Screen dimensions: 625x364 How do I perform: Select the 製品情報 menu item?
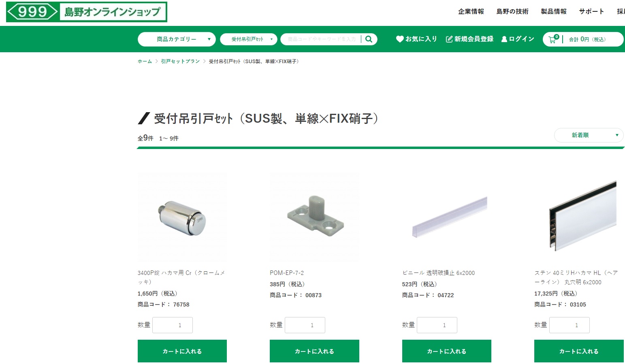pyautogui.click(x=554, y=11)
